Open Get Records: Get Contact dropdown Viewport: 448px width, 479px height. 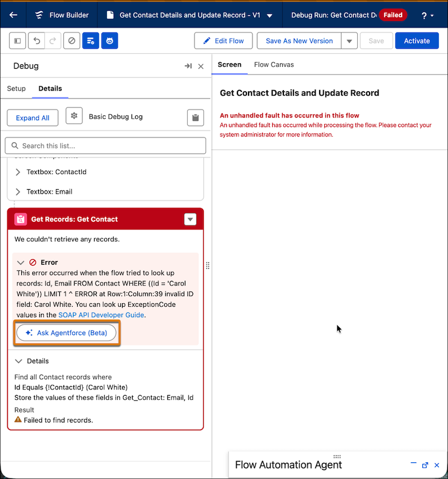point(190,219)
